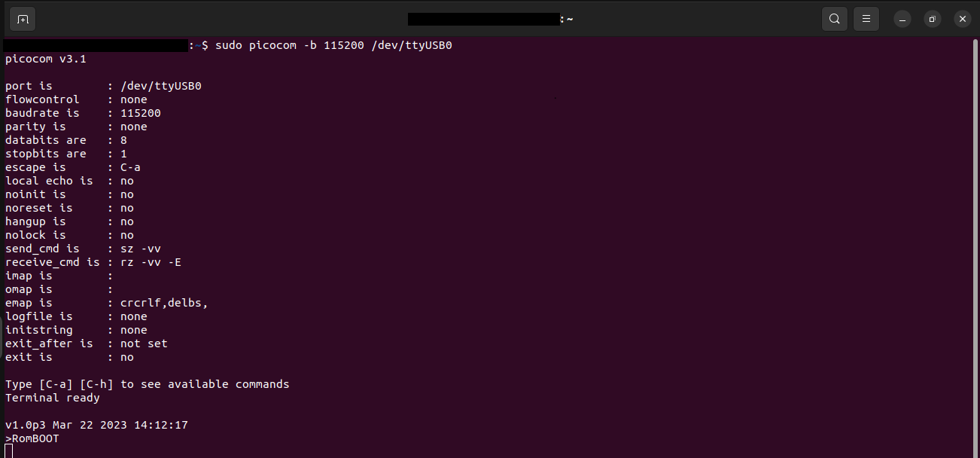980x458 pixels.
Task: Click the terminal cursor block below RomBOOT
Action: [9, 451]
